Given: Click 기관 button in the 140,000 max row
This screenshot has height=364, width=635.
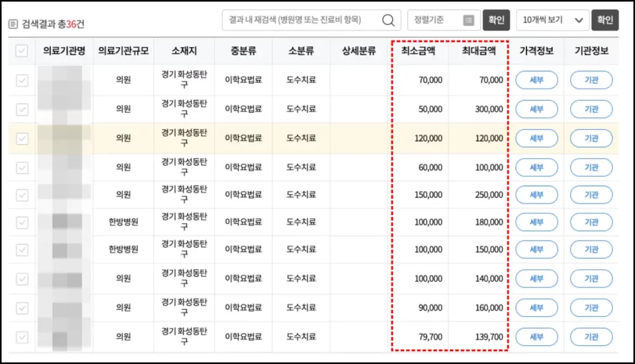Looking at the screenshot, I should coord(591,278).
